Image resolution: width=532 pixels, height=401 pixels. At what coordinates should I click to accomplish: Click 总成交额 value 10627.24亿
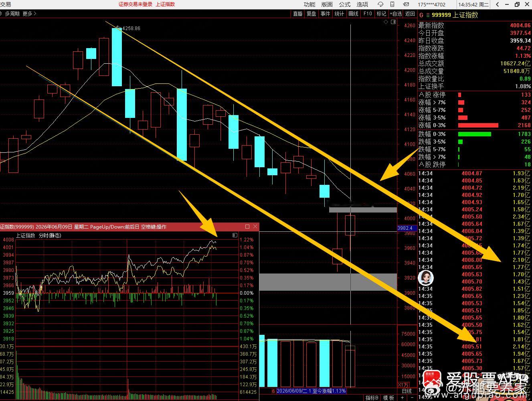click(515, 63)
